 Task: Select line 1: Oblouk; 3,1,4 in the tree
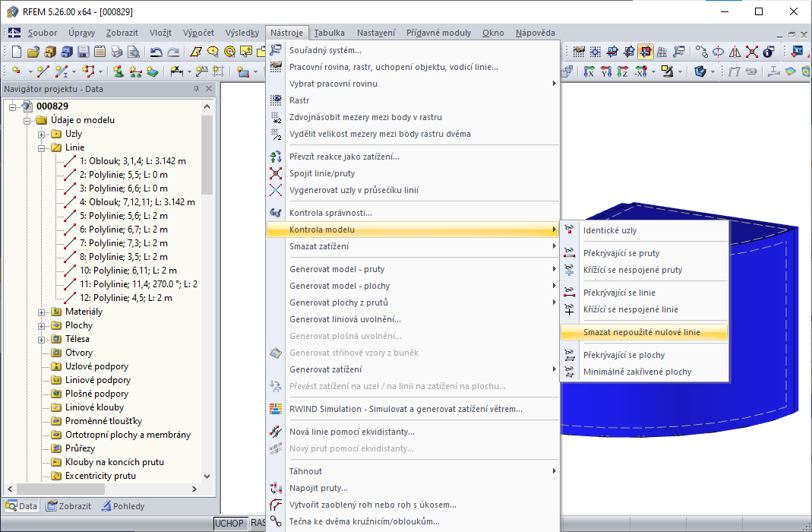(x=133, y=161)
